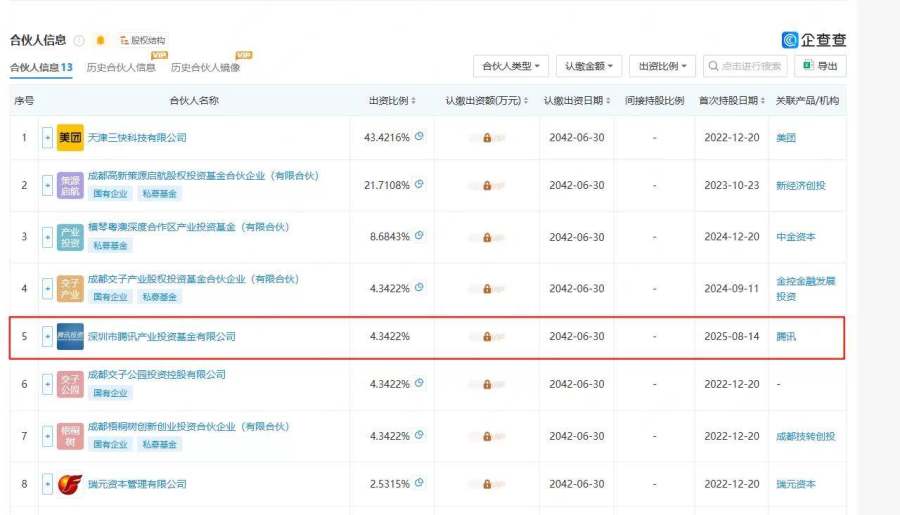Image resolution: width=900 pixels, height=515 pixels.
Task: Open the 美团 related product link
Action: (x=786, y=138)
